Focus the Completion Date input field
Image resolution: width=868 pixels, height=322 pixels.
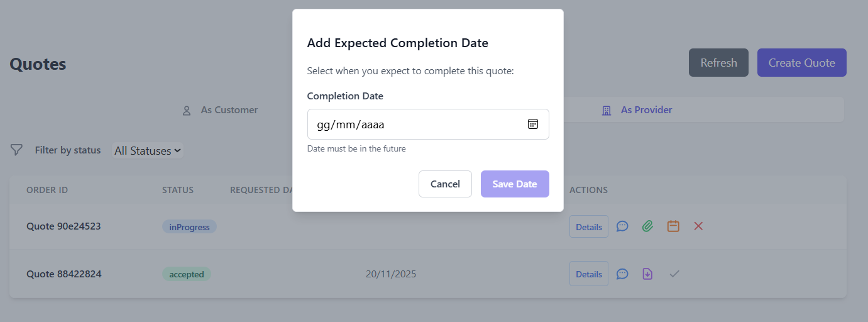tap(415, 125)
